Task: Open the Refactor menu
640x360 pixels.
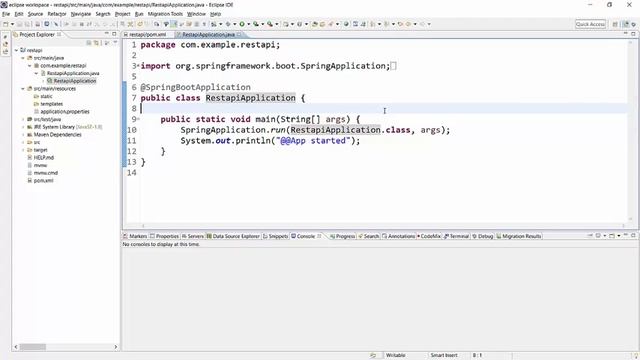Action: tap(57, 14)
